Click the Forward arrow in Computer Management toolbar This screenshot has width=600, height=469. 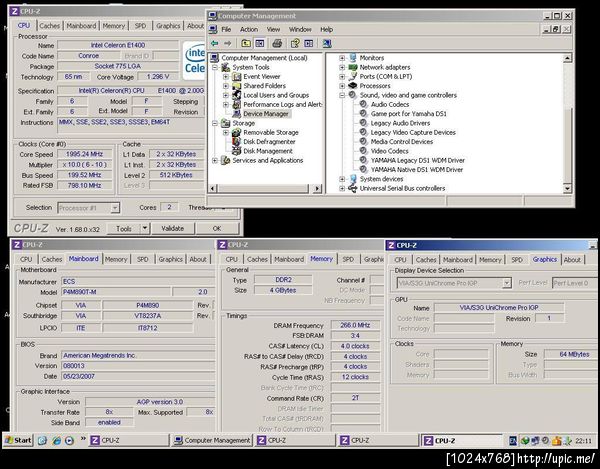point(228,44)
